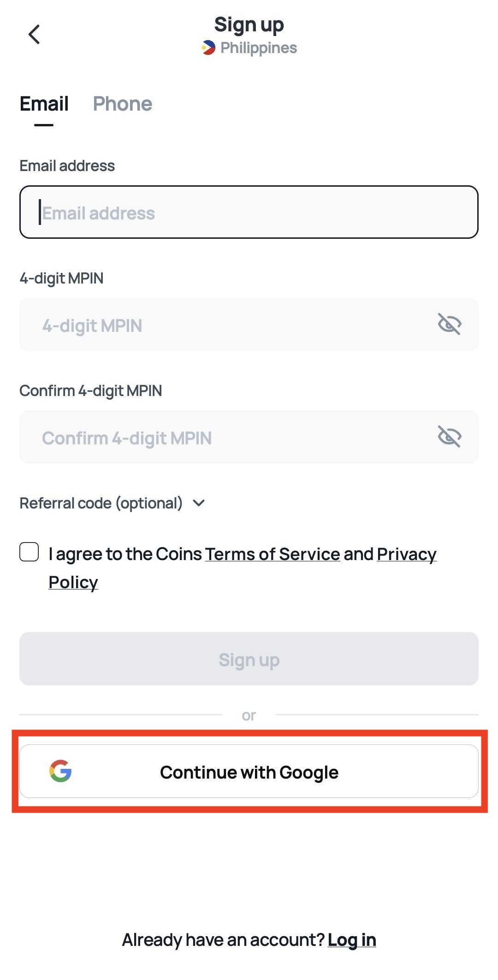Tap the Philippine flag icon
Image resolution: width=498 pixels, height=980 pixels.
[208, 48]
